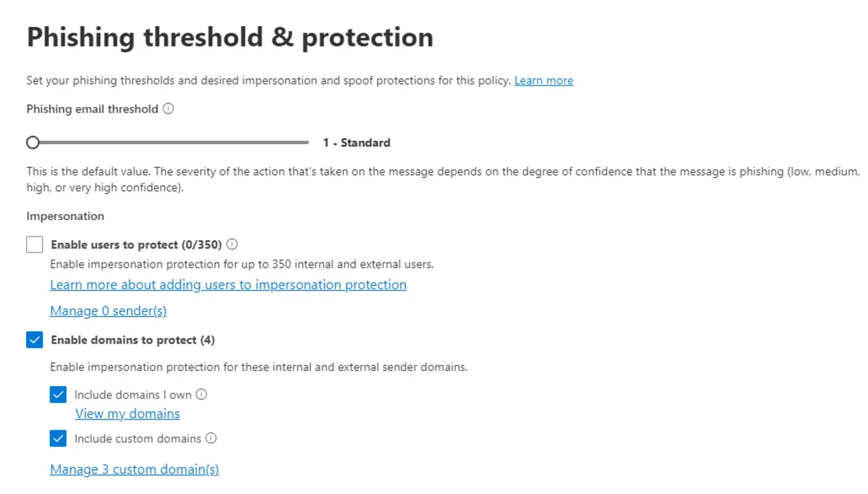This screenshot has width=868, height=494.
Task: Click the "Include domains I own" label text
Action: (133, 395)
